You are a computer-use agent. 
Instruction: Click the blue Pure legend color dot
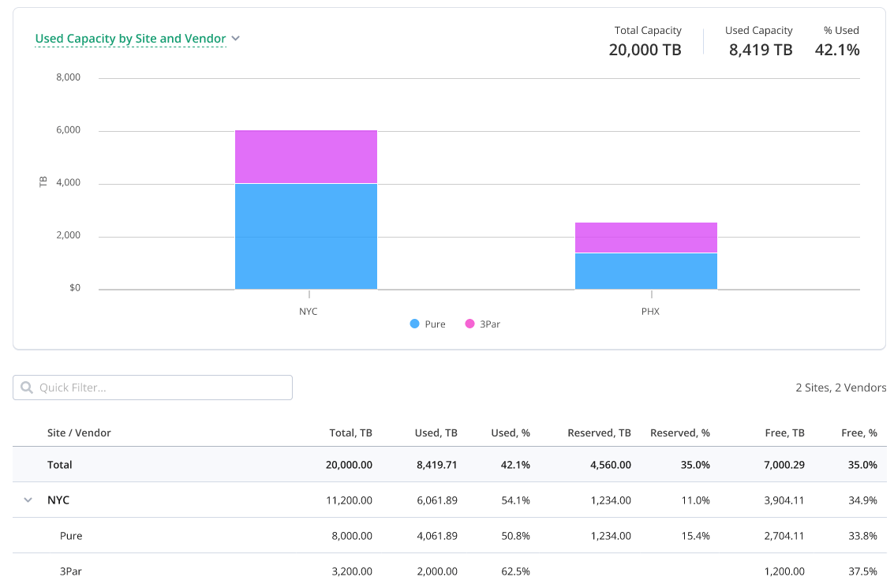coord(414,324)
